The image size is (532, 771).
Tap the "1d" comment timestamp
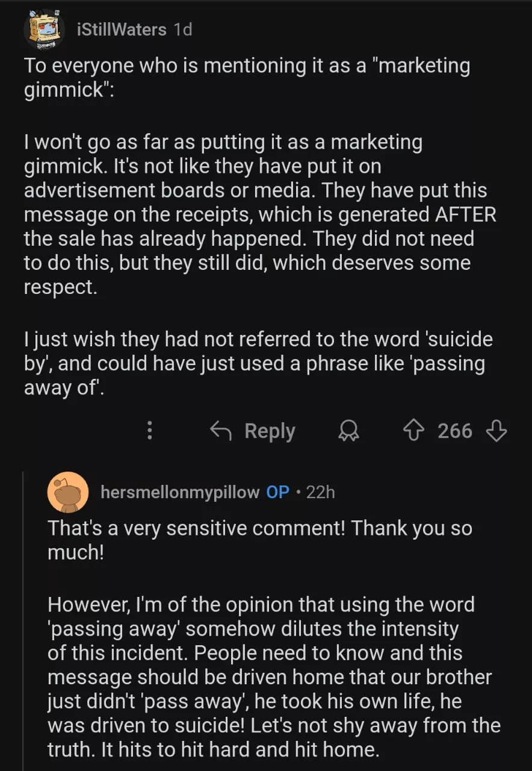point(182,29)
